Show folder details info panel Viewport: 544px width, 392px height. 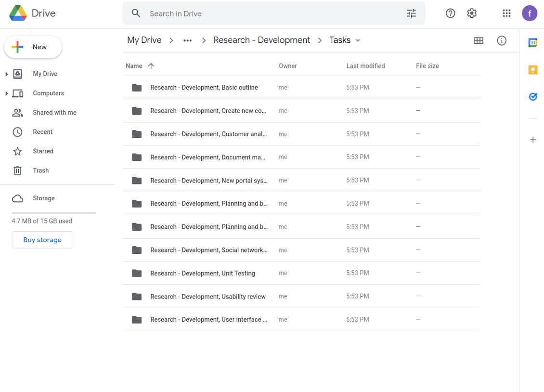tap(502, 40)
